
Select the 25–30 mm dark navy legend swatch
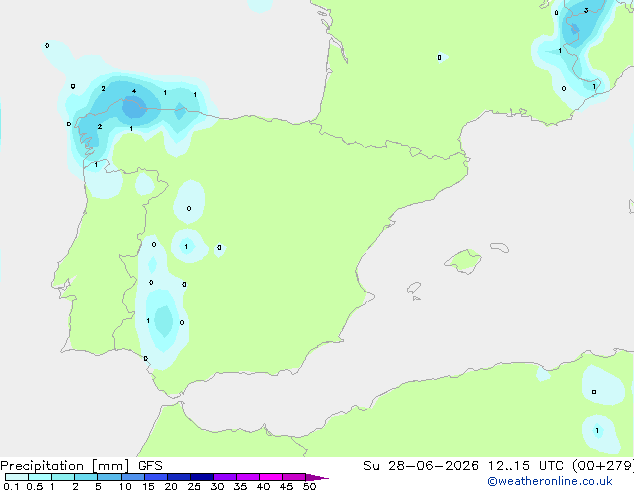click(x=201, y=477)
